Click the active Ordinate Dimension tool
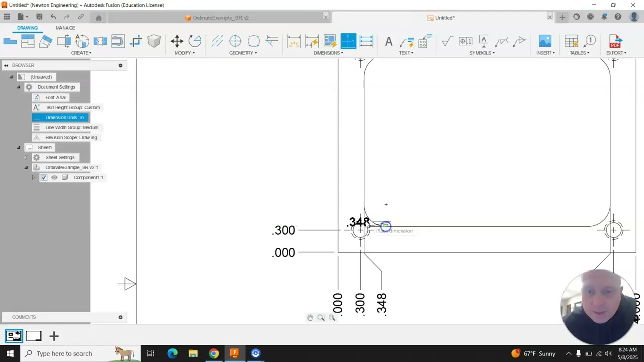The image size is (644, 362). 348,41
